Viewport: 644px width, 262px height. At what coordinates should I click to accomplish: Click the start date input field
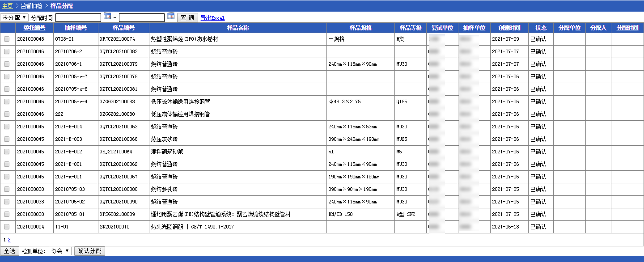(x=78, y=18)
